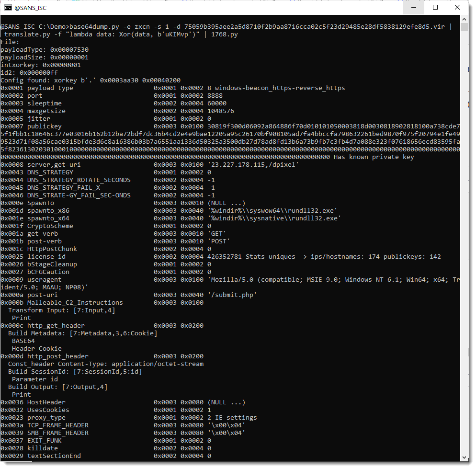
Task: Click the scrollbar up arrow
Action: (464, 19)
